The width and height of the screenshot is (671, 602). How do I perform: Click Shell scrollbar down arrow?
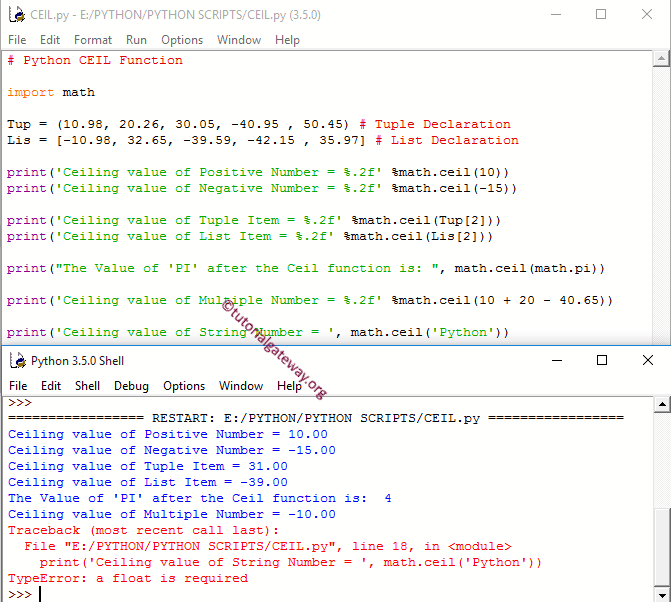click(662, 594)
